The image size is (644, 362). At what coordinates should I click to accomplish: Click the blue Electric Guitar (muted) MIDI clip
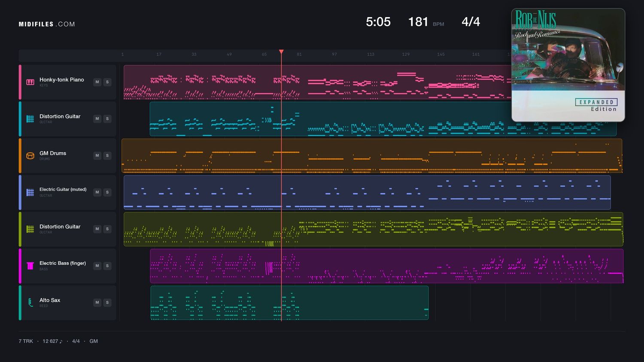367,193
